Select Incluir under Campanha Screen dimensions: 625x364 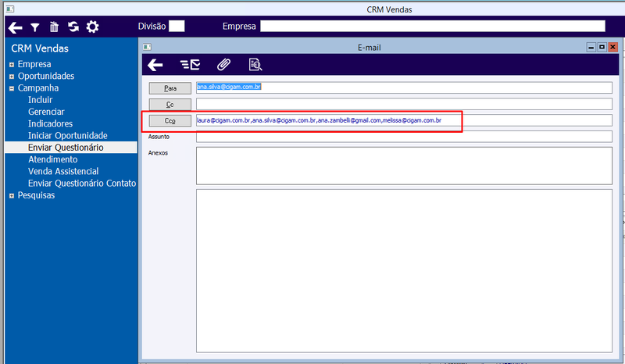[41, 100]
